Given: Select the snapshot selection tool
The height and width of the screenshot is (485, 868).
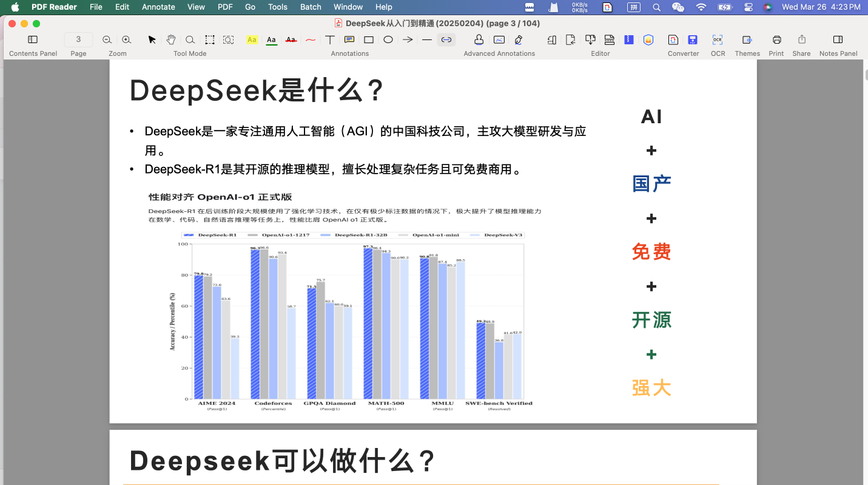Looking at the screenshot, I should [x=228, y=39].
